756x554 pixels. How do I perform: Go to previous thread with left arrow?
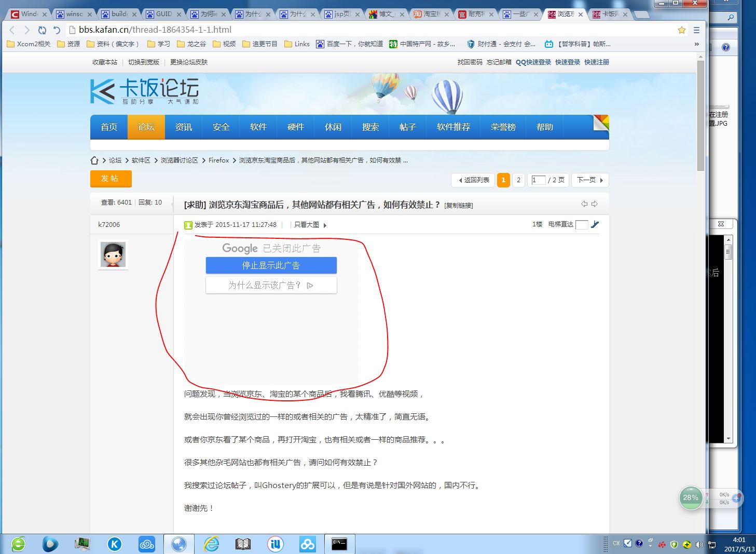(x=584, y=204)
